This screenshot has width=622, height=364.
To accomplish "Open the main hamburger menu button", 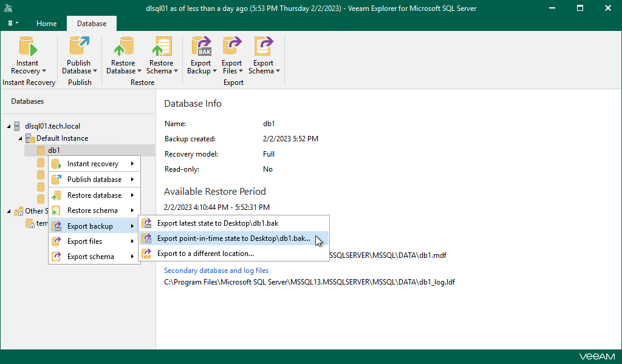I will (13, 24).
